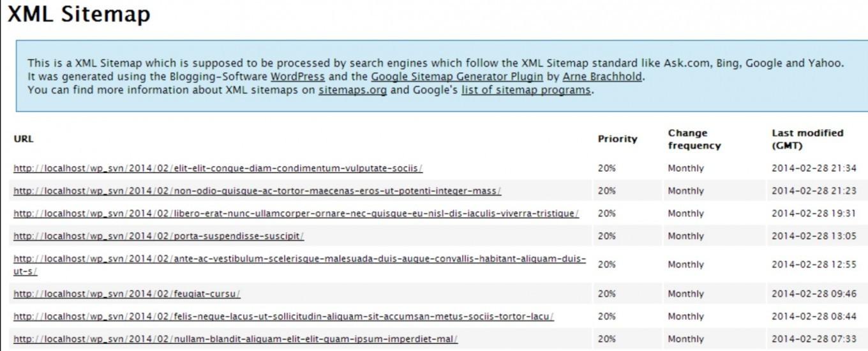Open Google's list of sitemap programs
This screenshot has height=351, width=868.
(526, 90)
